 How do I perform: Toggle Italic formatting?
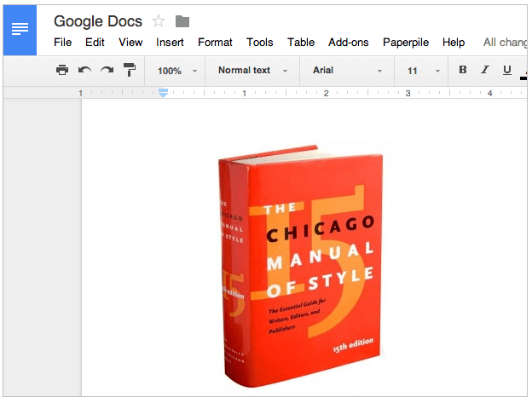485,70
